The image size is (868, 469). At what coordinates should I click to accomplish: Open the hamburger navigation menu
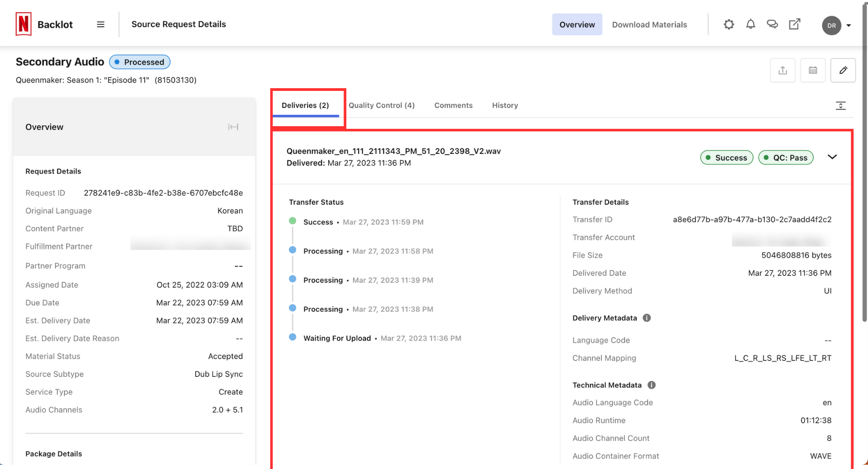coord(101,24)
